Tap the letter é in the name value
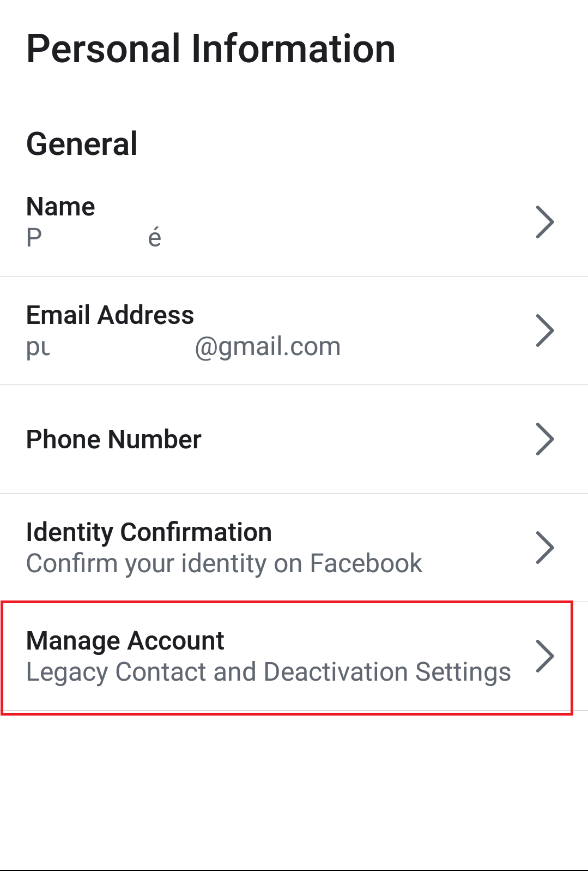This screenshot has height=871, width=588. pyautogui.click(x=155, y=238)
